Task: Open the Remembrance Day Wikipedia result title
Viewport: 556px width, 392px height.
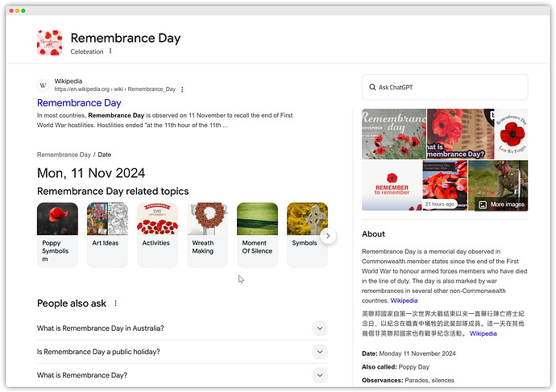Action: tap(79, 103)
